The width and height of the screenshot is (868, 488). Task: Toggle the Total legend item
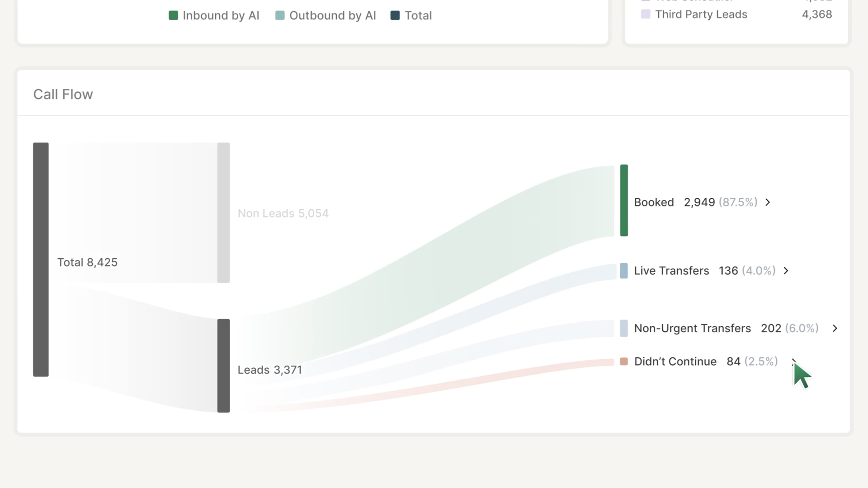(x=411, y=16)
